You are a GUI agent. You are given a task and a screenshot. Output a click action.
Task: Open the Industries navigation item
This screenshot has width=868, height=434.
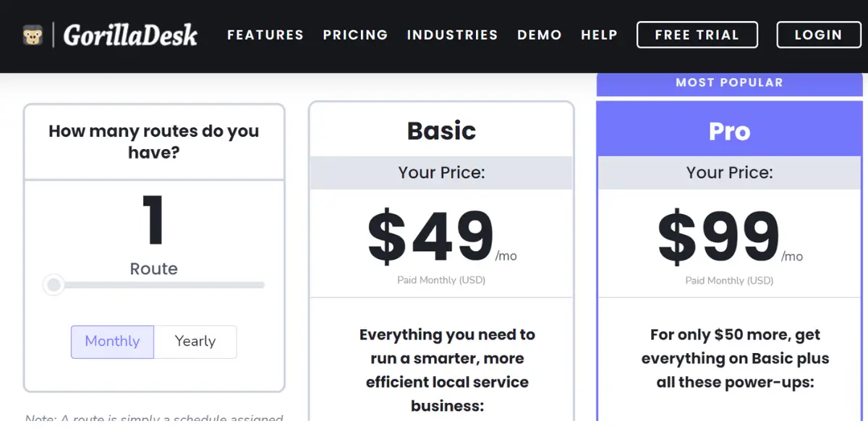pos(452,35)
